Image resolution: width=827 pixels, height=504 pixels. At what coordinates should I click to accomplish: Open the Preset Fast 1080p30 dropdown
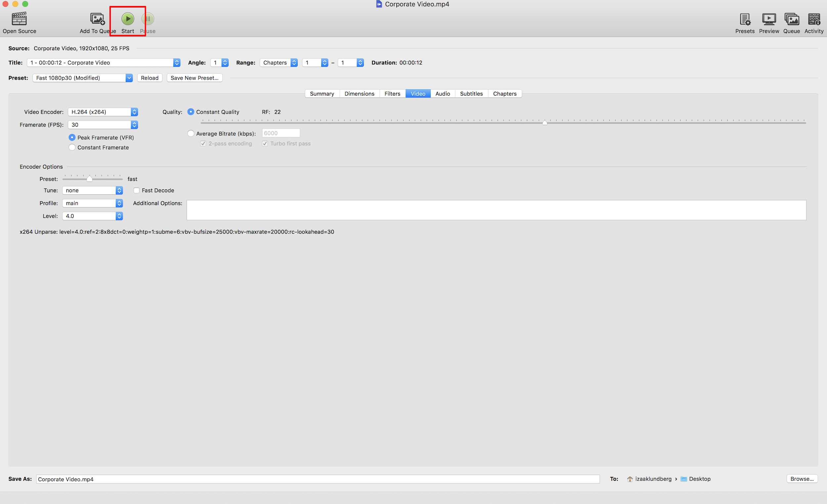pos(83,78)
